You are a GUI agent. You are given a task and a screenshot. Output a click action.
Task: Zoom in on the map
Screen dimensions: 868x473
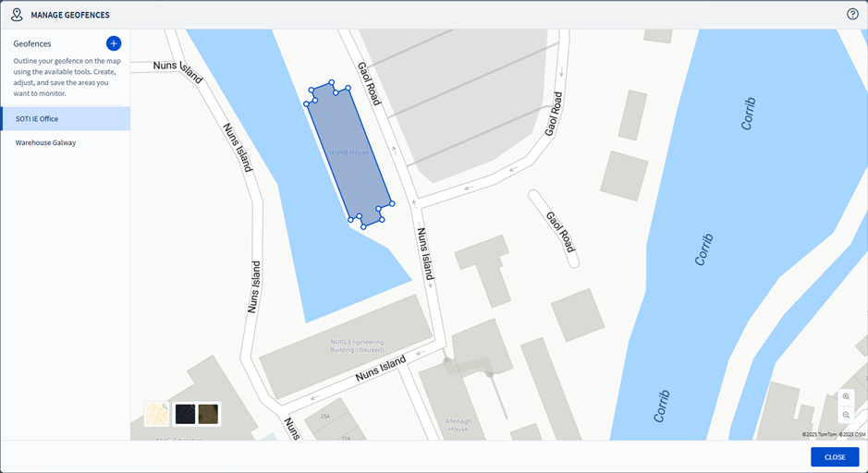846,396
